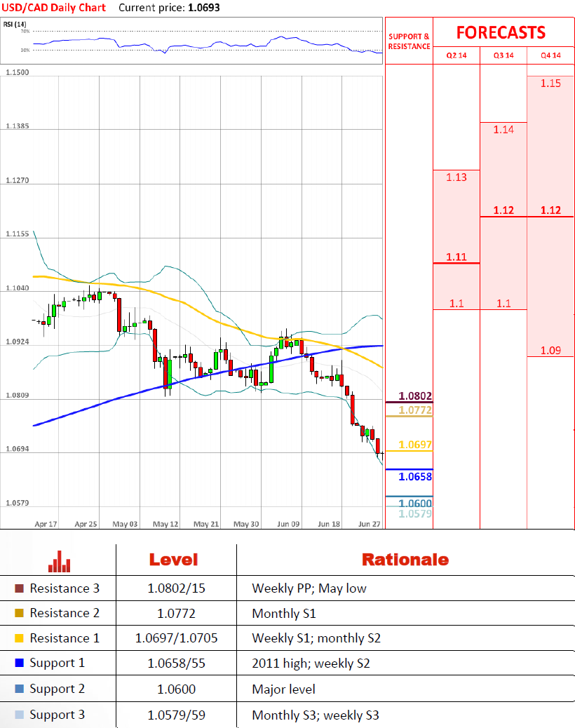Click the FORECASTS heading
This screenshot has height=728, width=575.
[x=501, y=32]
